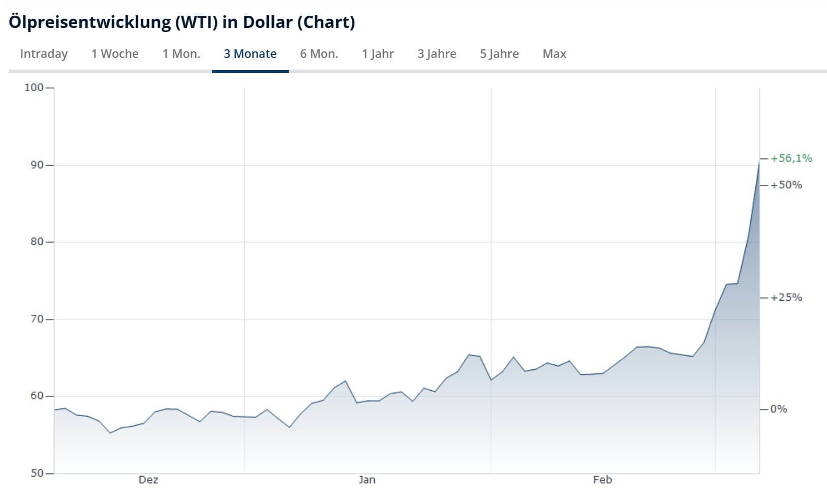Click the active 3 Monate tab
The width and height of the screenshot is (827, 504).
coord(250,54)
